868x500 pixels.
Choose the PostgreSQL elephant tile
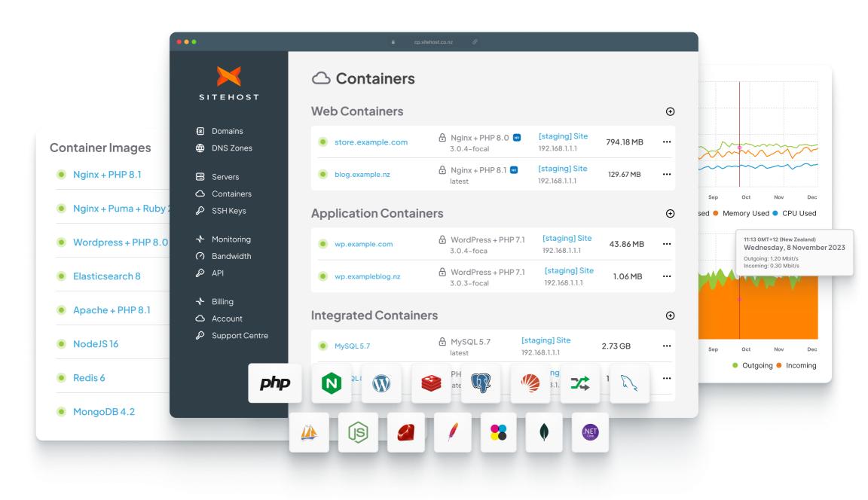pyautogui.click(x=481, y=383)
